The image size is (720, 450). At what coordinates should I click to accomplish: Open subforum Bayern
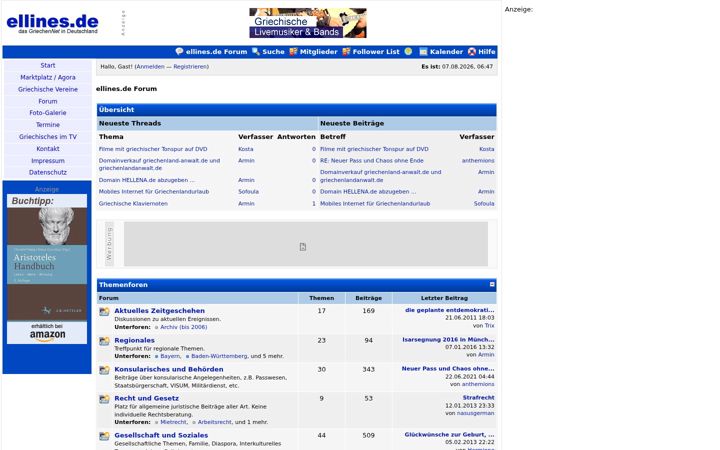tap(170, 356)
